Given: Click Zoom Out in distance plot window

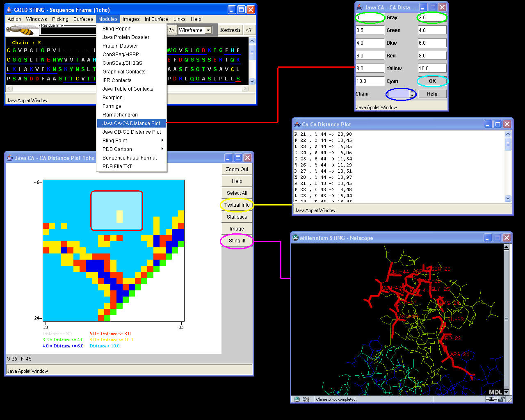Looking at the screenshot, I should coord(237,169).
